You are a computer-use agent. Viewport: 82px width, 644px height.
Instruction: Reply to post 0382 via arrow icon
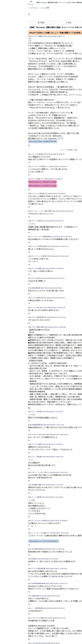pos(29,175)
